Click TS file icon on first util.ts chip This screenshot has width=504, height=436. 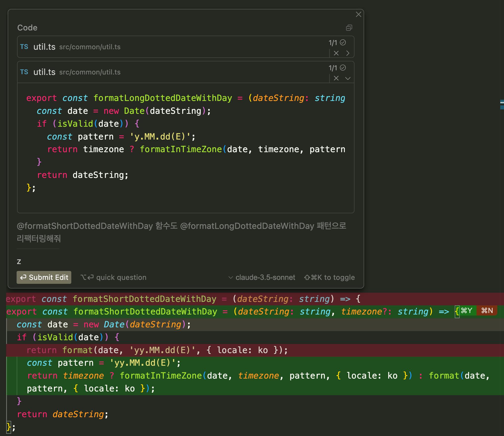(x=24, y=47)
